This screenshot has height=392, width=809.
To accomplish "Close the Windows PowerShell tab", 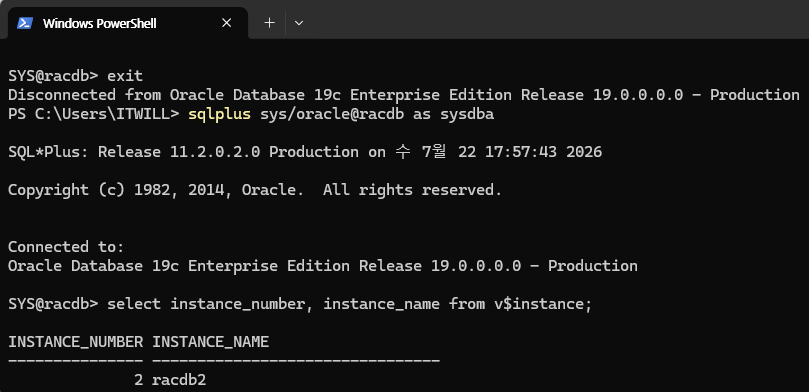I will click(x=226, y=23).
